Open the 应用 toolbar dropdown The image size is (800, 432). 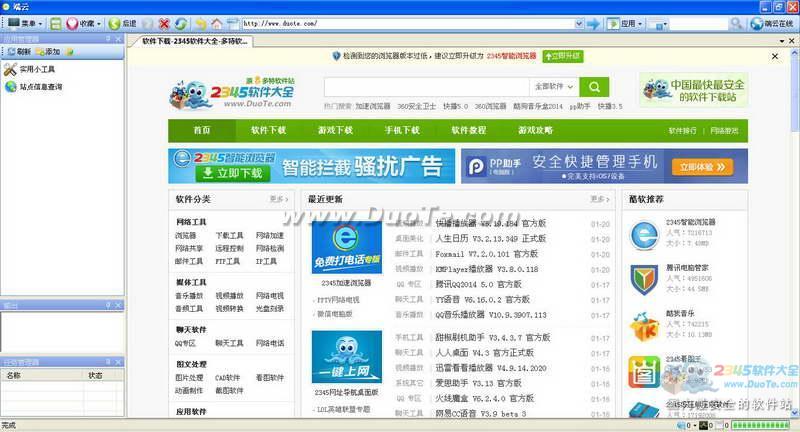click(x=626, y=23)
